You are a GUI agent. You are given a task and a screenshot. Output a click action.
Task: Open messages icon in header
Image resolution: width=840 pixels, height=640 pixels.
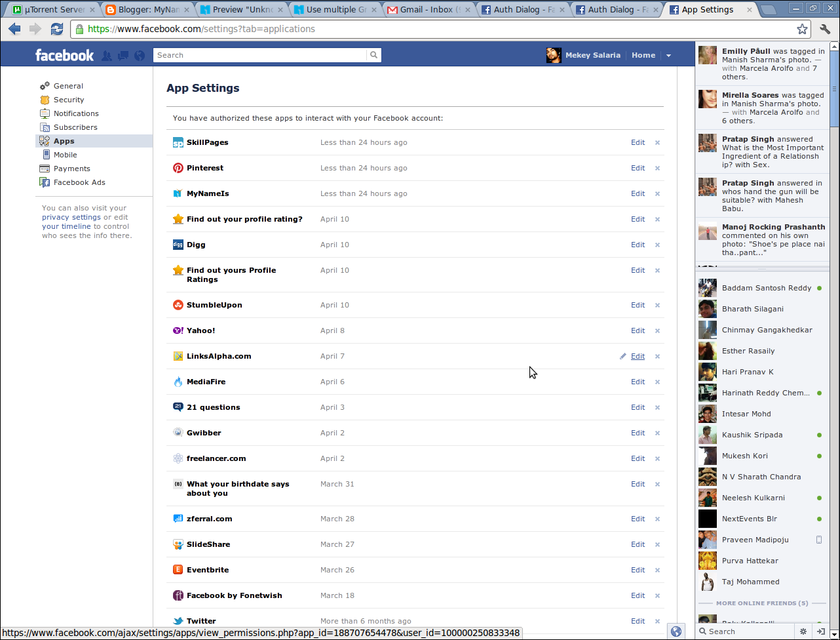pyautogui.click(x=123, y=56)
